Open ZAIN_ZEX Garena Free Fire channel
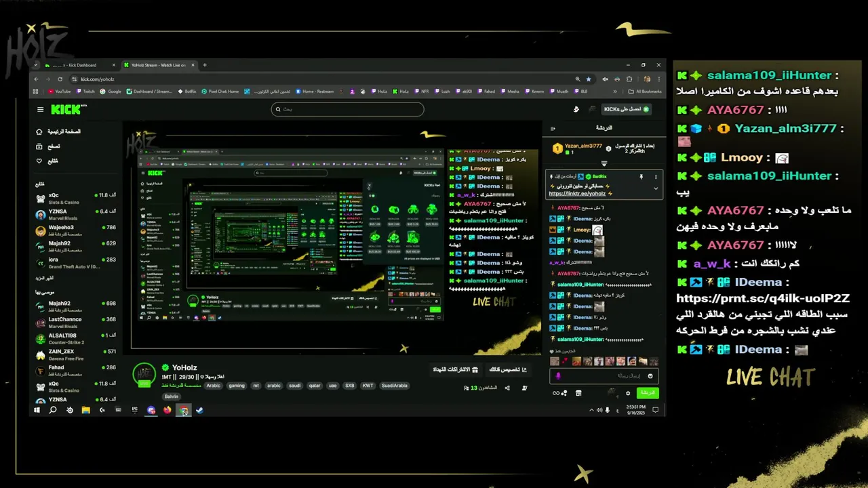The width and height of the screenshot is (868, 488). coord(76,354)
